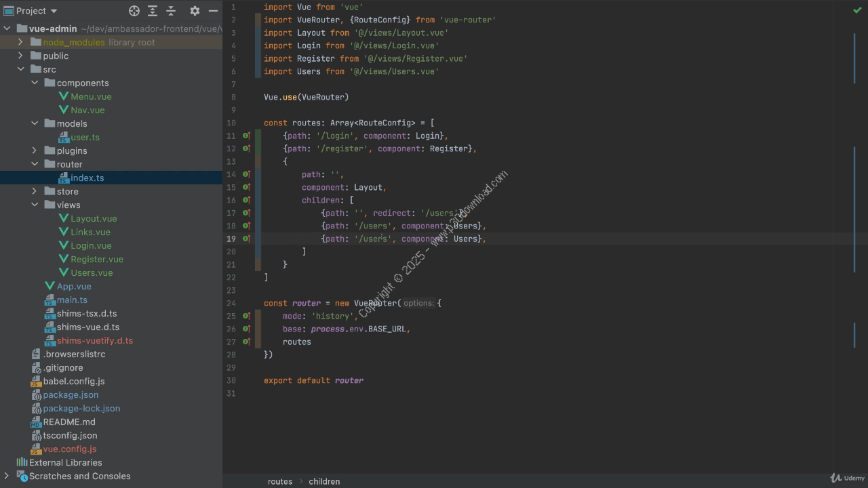Collapse the models folder
868x488 pixels.
tap(35, 123)
